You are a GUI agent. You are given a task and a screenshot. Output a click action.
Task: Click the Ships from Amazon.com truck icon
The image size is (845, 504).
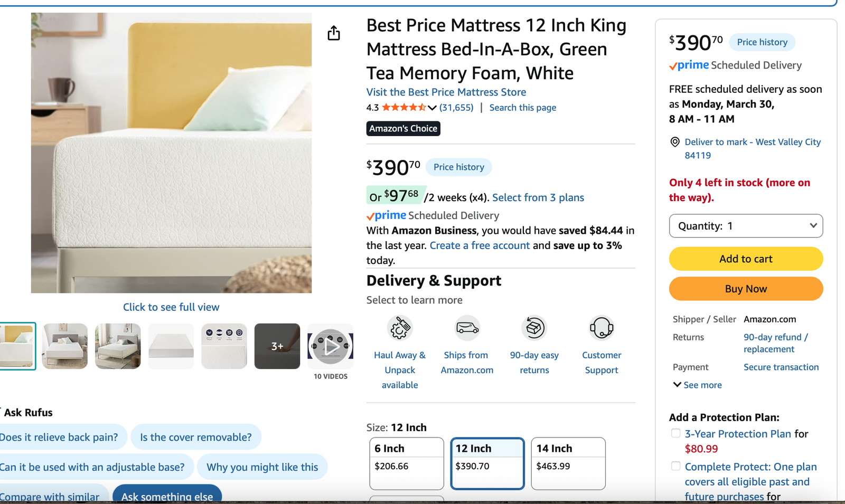click(x=467, y=328)
